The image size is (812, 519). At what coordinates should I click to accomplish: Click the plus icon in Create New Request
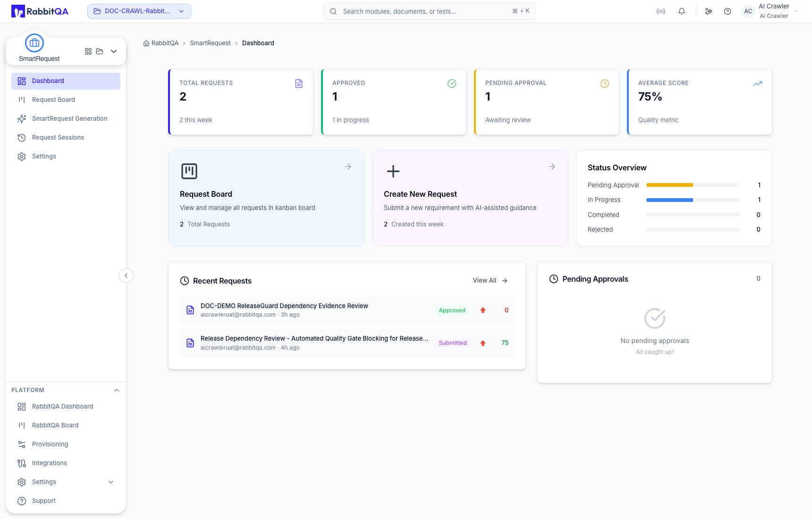(x=393, y=171)
